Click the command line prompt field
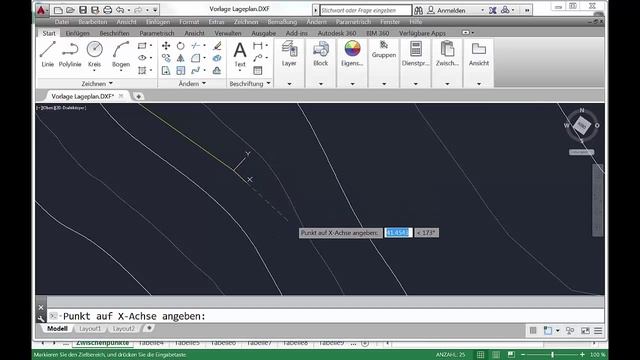This screenshot has height=360, width=640. 325,316
